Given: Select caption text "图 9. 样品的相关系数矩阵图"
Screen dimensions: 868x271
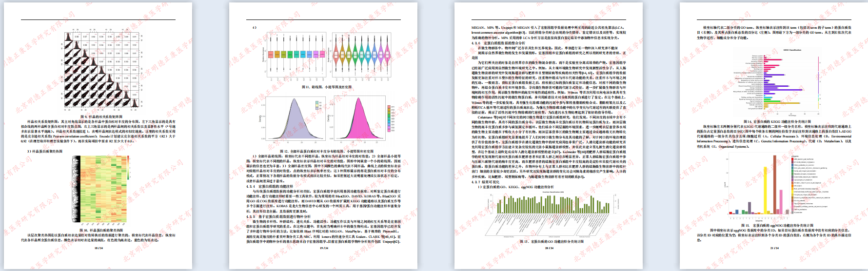Looking at the screenshot, I should pos(101,117).
